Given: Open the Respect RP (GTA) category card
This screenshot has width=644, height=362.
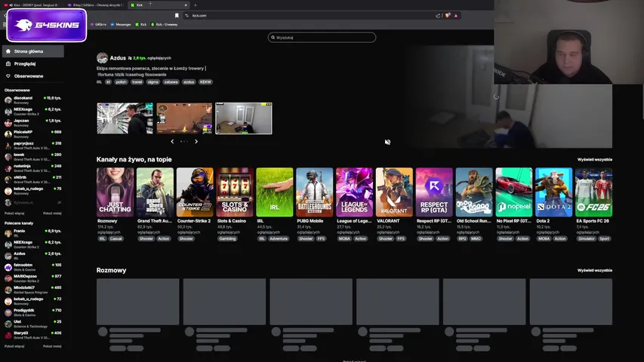Looking at the screenshot, I should 433,192.
